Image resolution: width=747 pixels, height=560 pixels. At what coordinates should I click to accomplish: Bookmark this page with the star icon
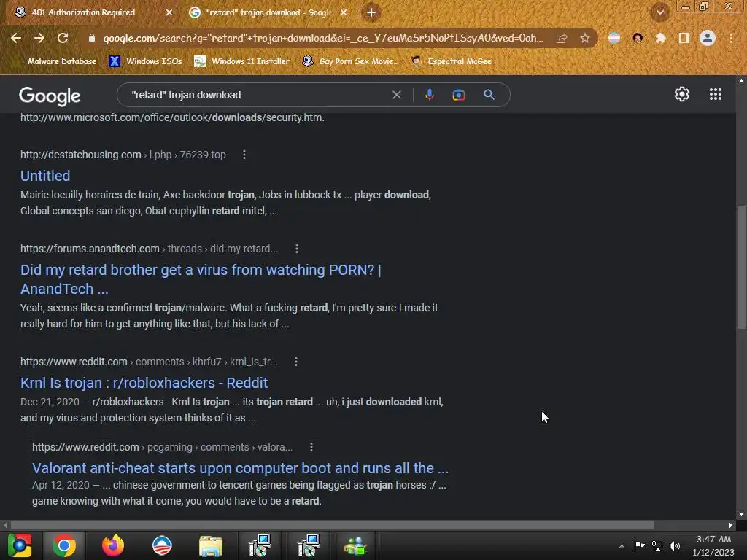point(585,38)
